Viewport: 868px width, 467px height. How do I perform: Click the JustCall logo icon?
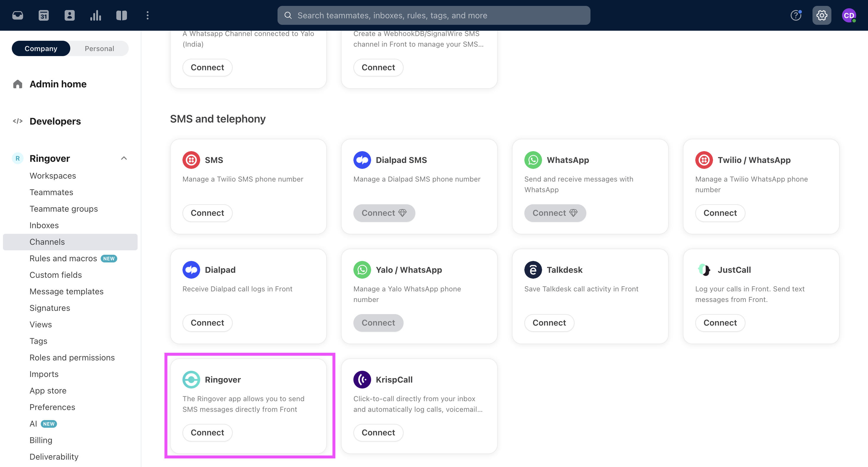[704, 270]
